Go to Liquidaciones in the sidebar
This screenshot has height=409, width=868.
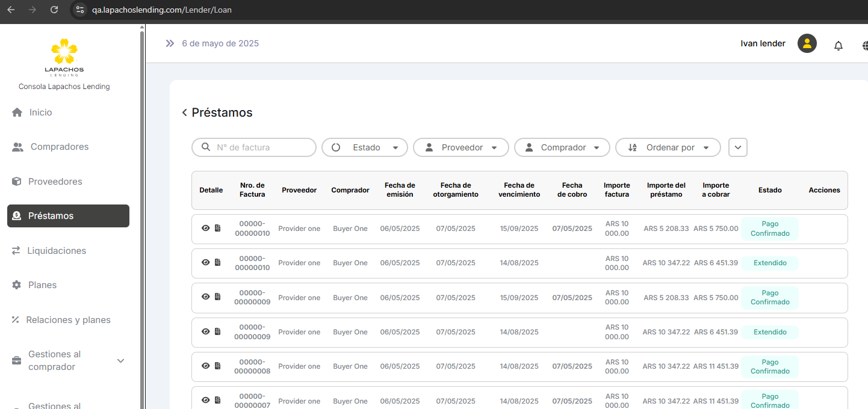(57, 251)
